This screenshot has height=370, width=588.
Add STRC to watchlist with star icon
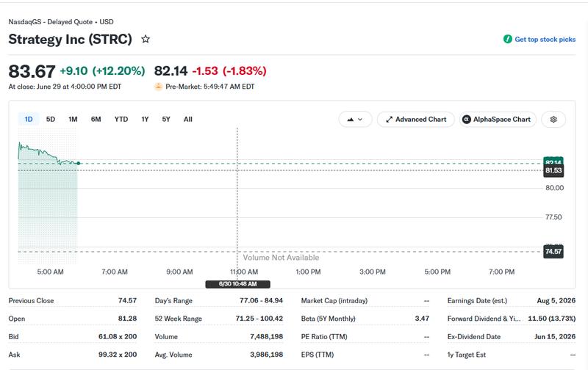tap(146, 39)
